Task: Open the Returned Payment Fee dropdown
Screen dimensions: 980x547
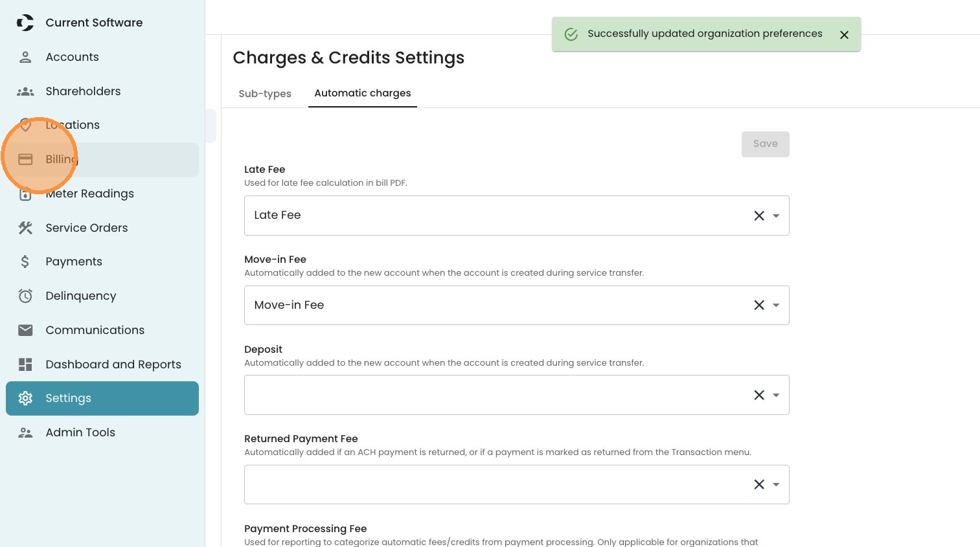Action: [776, 484]
